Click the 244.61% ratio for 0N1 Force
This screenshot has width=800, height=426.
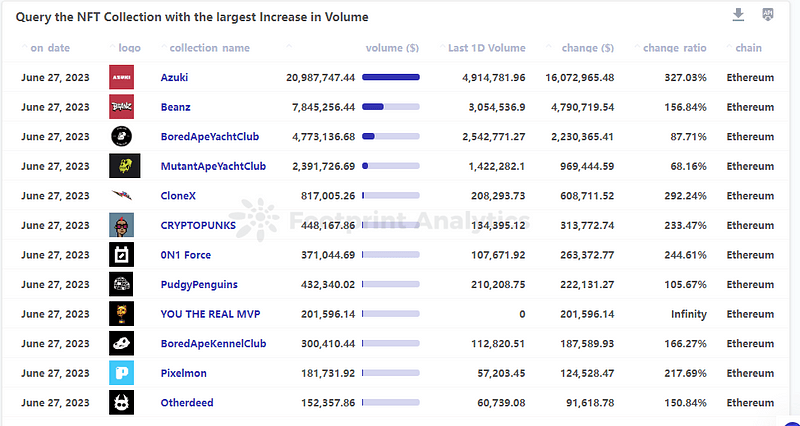(x=685, y=255)
